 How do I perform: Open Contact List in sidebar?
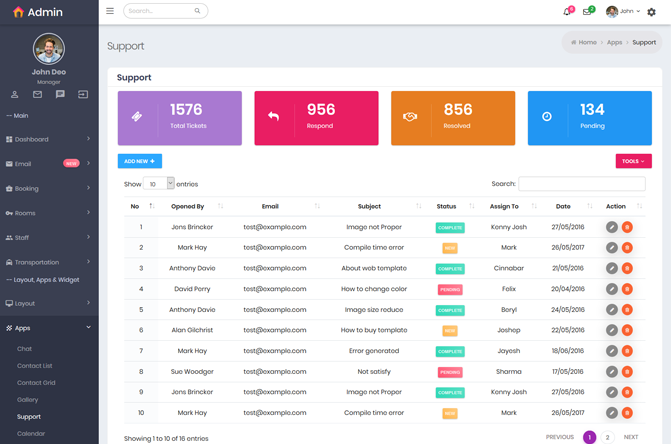(35, 366)
